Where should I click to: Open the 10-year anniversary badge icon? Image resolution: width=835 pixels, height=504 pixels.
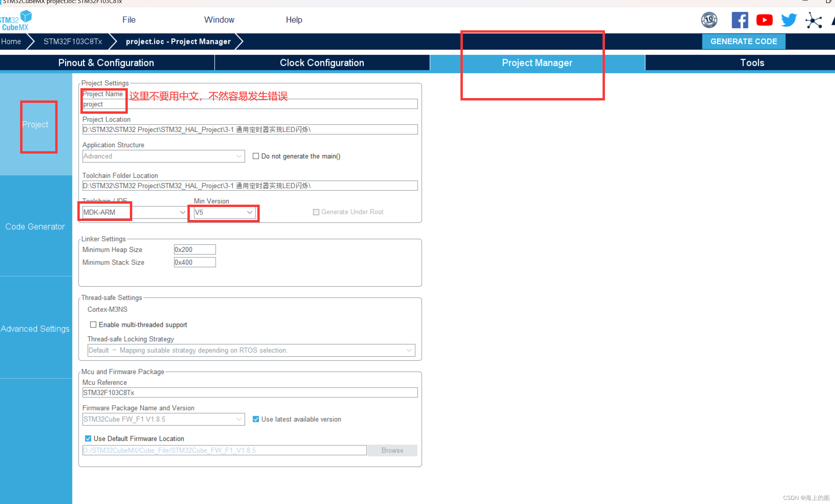[709, 20]
